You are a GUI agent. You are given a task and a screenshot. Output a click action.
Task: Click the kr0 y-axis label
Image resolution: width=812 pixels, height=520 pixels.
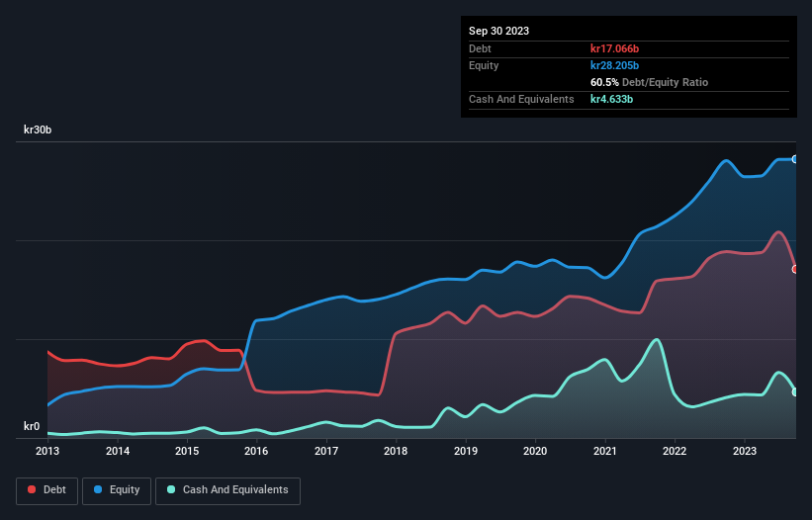[x=32, y=426]
